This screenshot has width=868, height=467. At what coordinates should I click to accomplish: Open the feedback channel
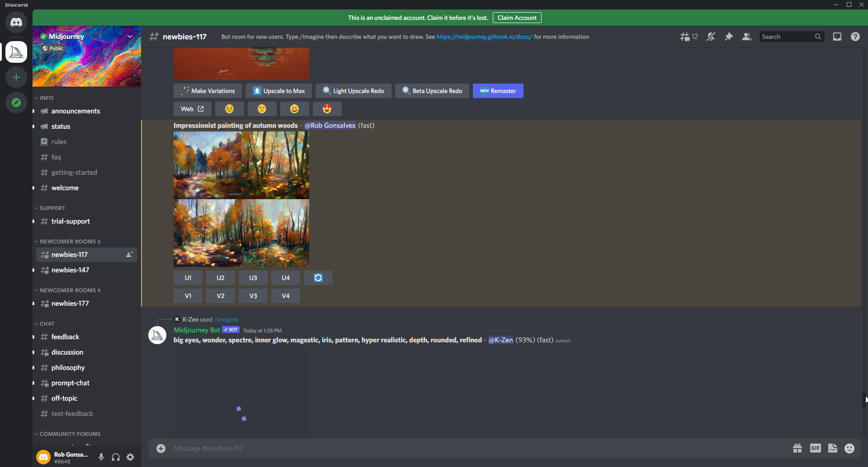click(x=87, y=337)
